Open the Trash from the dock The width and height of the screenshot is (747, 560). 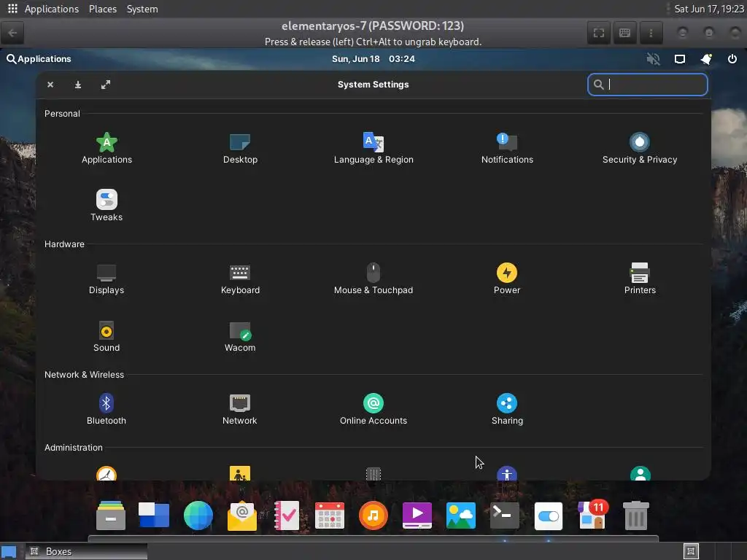point(636,516)
